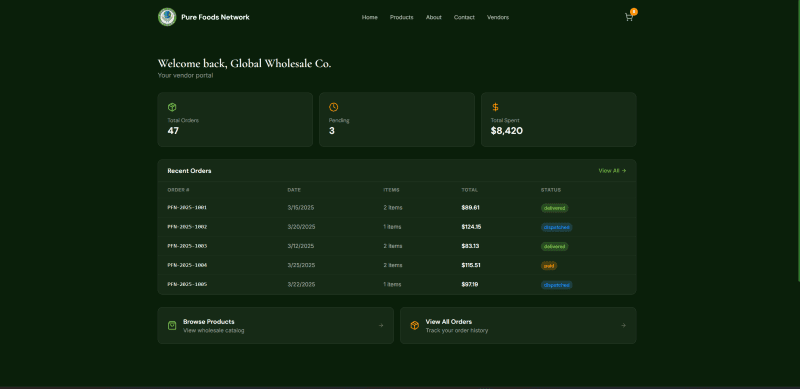Click the date 3/20/2025
800x389 pixels.
[302, 227]
